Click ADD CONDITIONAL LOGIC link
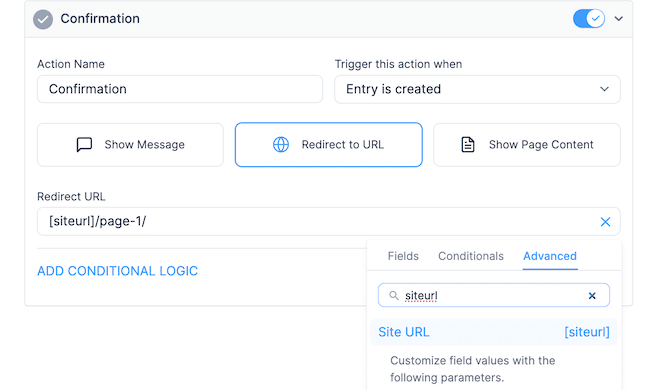 (x=117, y=271)
